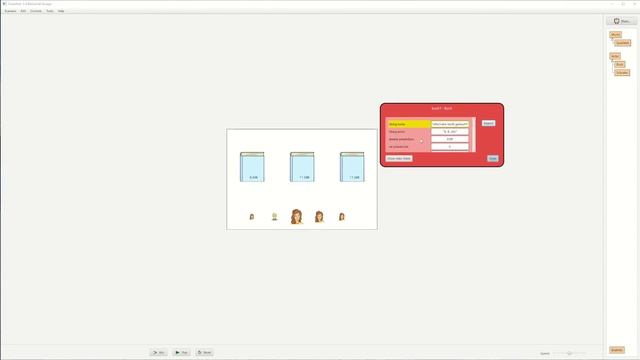
Task: Select the last Actor subclass box below Bank
Action: [x=622, y=73]
